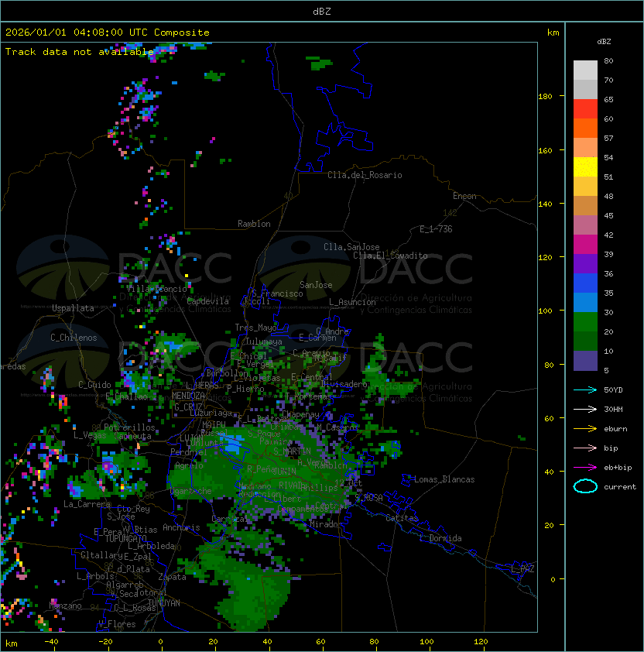Click the cyan 'current' ellipse legend icon

click(585, 486)
